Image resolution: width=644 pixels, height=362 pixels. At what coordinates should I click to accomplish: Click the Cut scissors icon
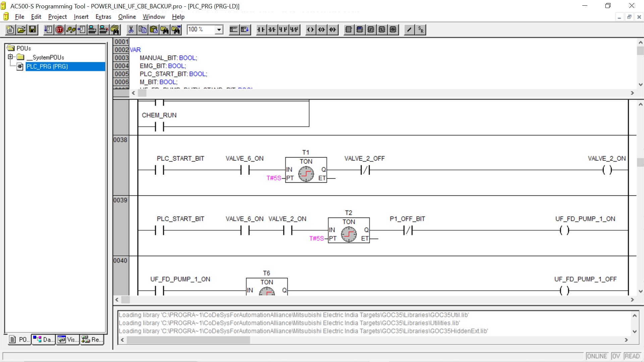point(131,30)
